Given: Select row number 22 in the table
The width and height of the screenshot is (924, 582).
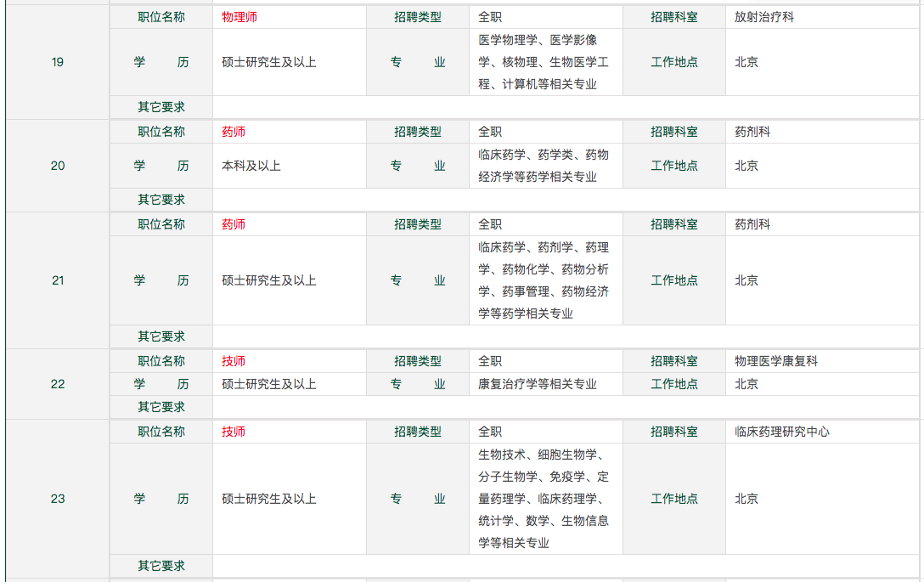Looking at the screenshot, I should coord(57,383).
